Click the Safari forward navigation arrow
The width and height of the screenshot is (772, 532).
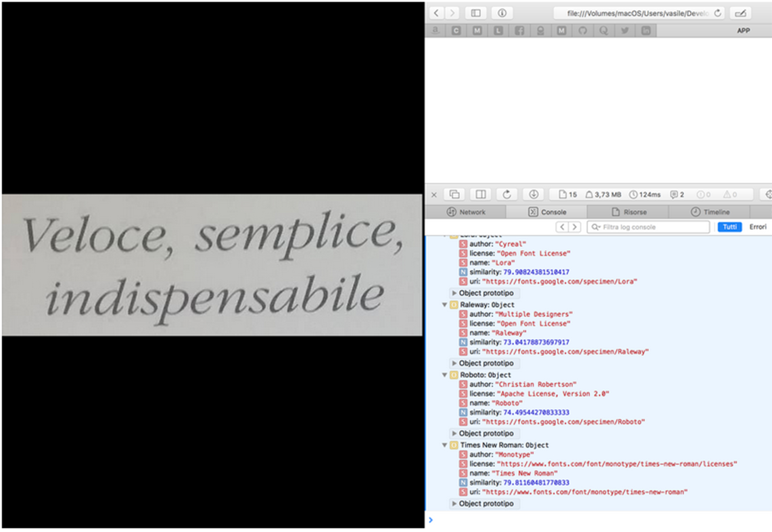(x=452, y=13)
